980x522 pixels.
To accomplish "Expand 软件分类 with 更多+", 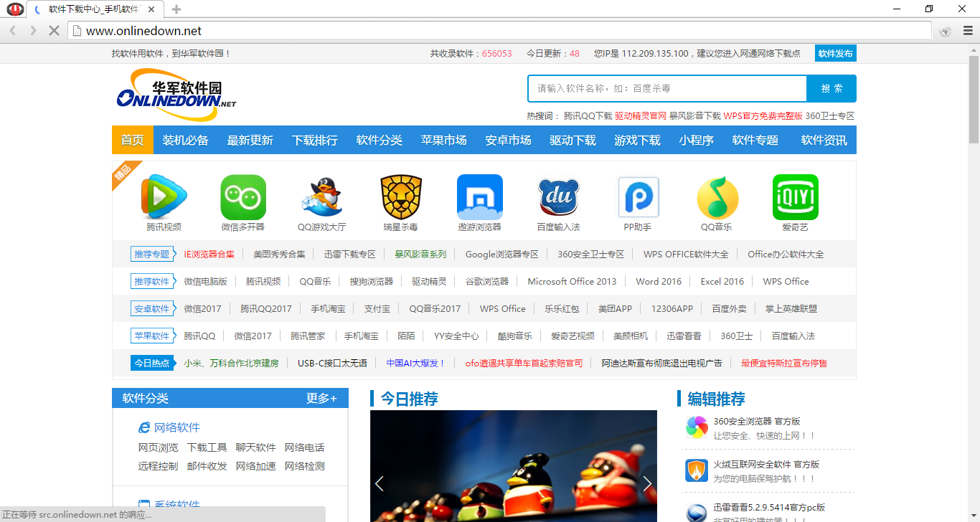I will click(321, 398).
